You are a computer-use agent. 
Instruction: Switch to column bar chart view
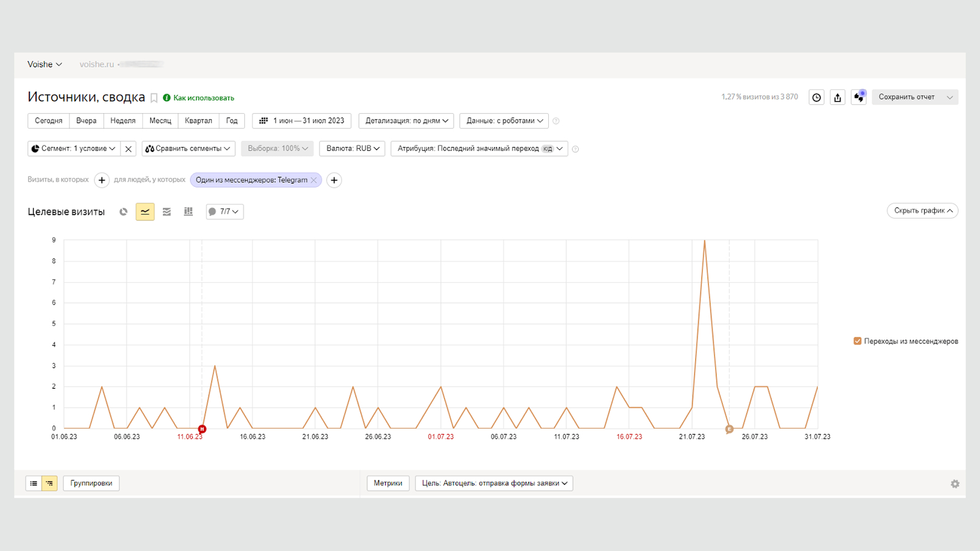pos(188,212)
